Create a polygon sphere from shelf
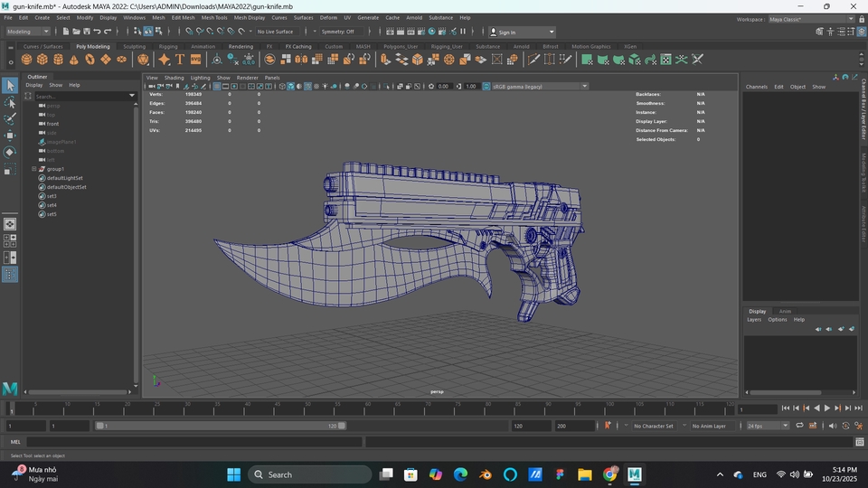This screenshot has height=488, width=868. 26,60
